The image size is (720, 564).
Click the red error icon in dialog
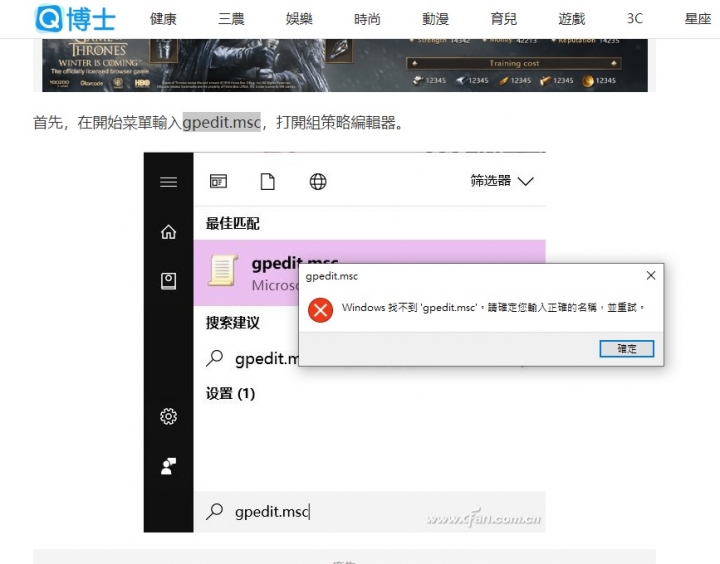[321, 310]
